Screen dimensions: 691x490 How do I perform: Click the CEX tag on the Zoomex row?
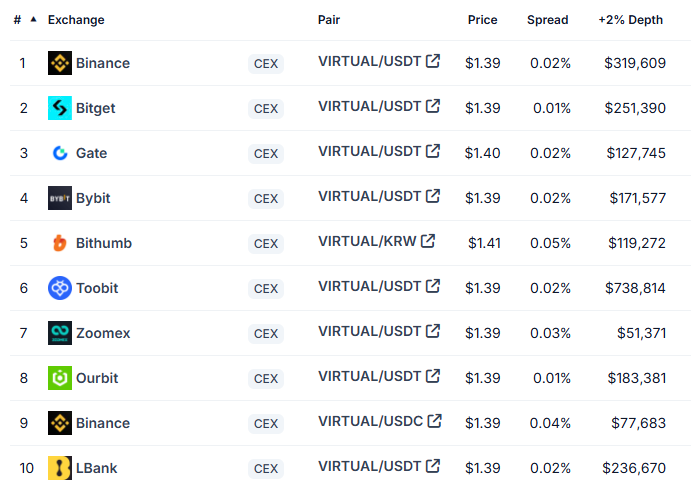point(266,334)
